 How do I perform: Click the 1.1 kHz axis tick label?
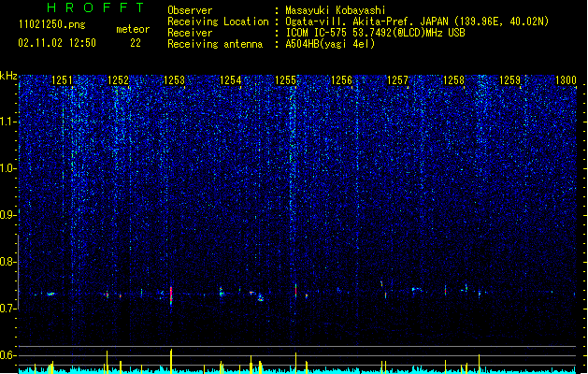pyautogui.click(x=7, y=122)
